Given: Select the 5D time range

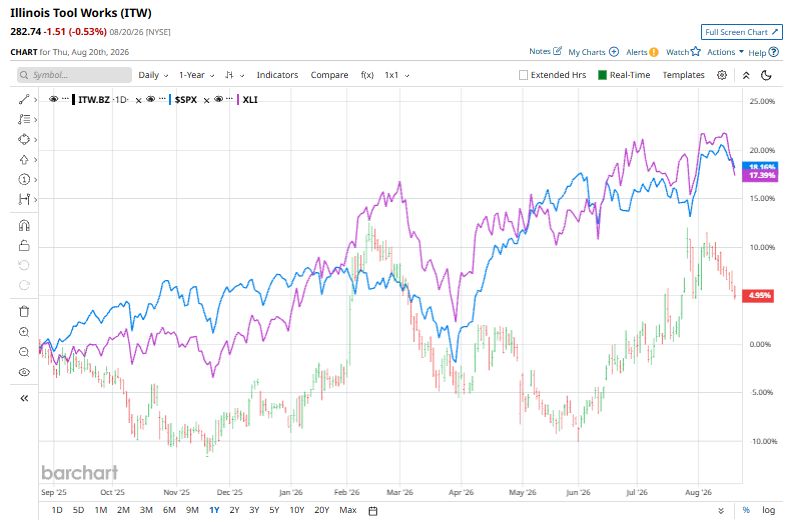Looking at the screenshot, I should point(78,510).
